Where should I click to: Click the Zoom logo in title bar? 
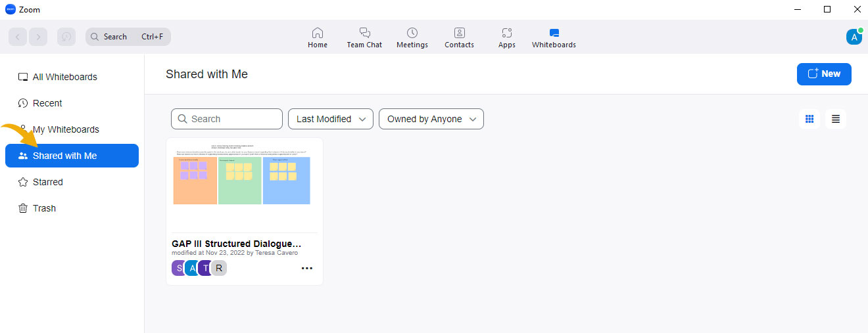(x=11, y=9)
